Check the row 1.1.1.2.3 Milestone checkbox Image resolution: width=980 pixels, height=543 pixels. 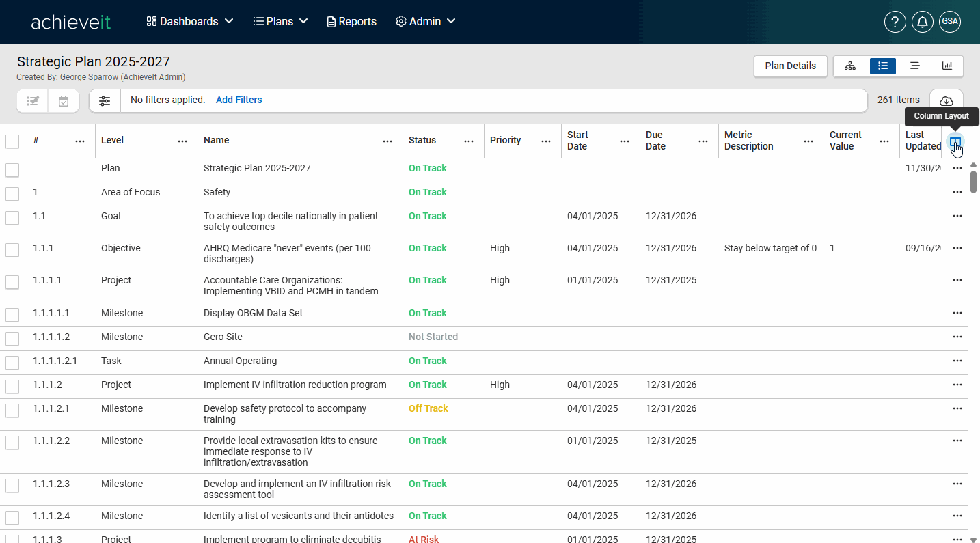point(12,486)
